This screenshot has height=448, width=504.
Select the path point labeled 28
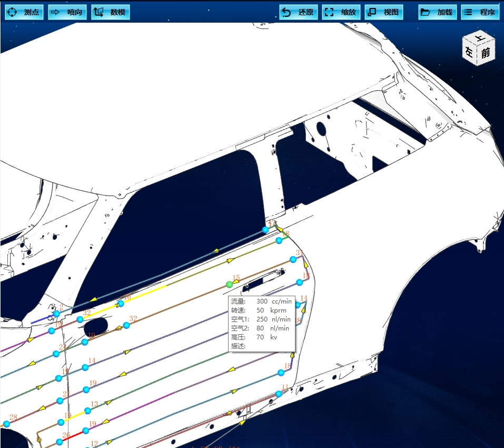point(6,424)
